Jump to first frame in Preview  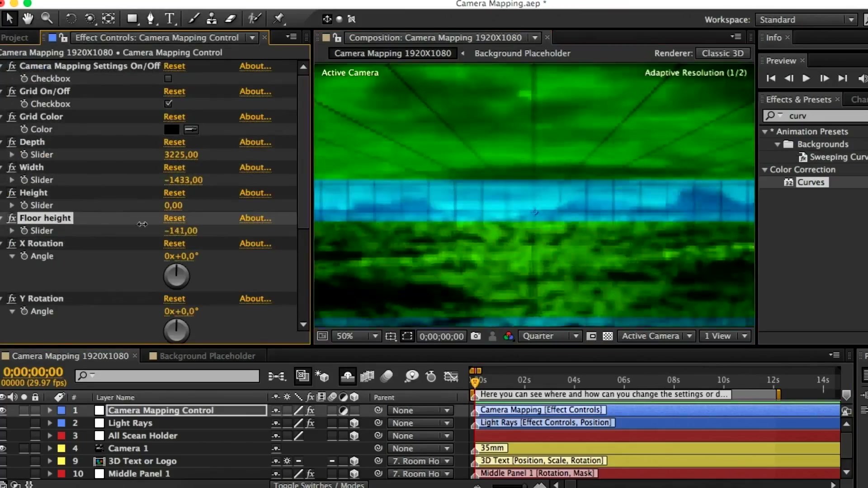[771, 78]
